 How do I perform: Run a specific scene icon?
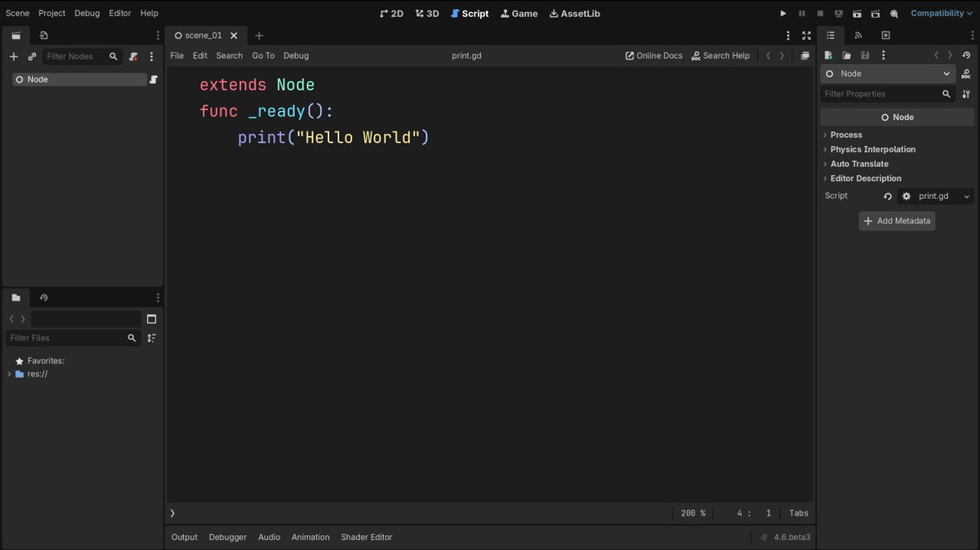coord(875,13)
